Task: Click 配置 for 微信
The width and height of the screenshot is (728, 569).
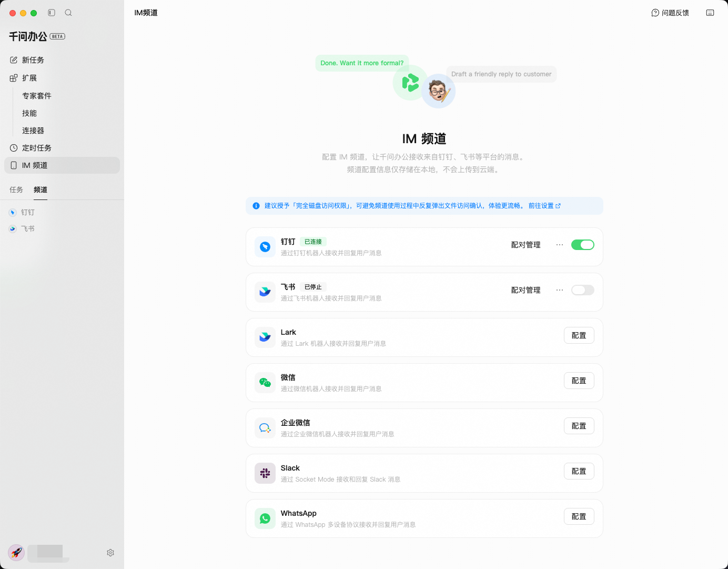Action: (x=579, y=381)
